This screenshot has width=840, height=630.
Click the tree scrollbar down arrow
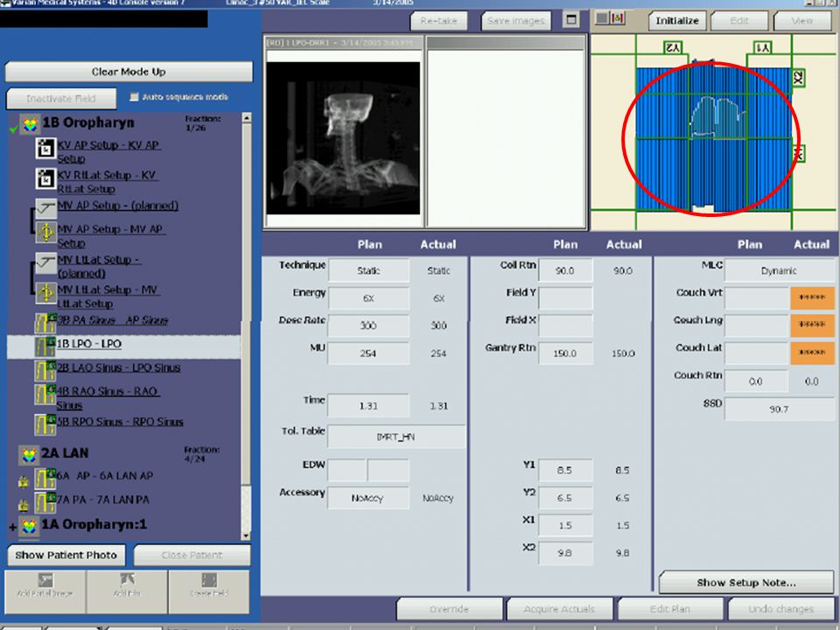pyautogui.click(x=247, y=535)
